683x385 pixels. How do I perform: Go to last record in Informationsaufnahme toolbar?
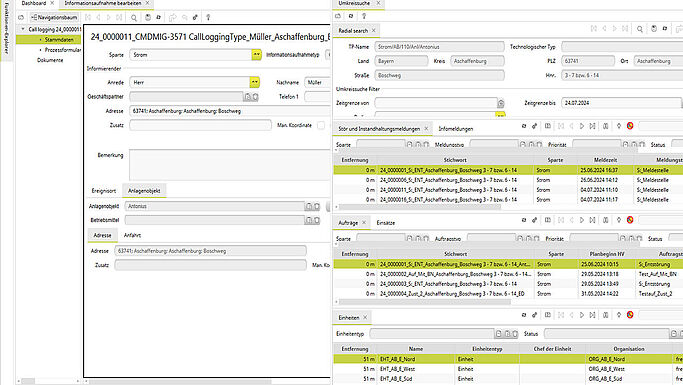pos(119,17)
